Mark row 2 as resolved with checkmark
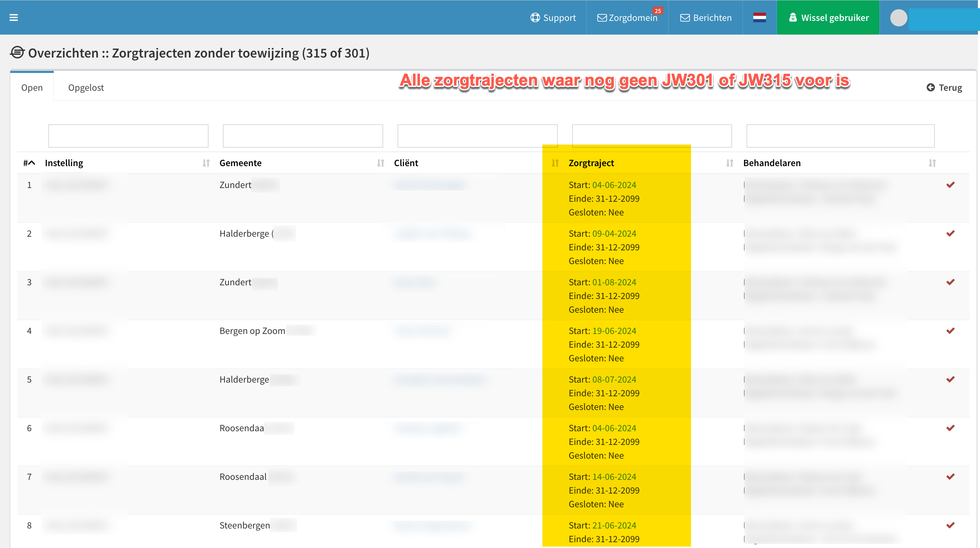This screenshot has width=980, height=548. pyautogui.click(x=950, y=234)
